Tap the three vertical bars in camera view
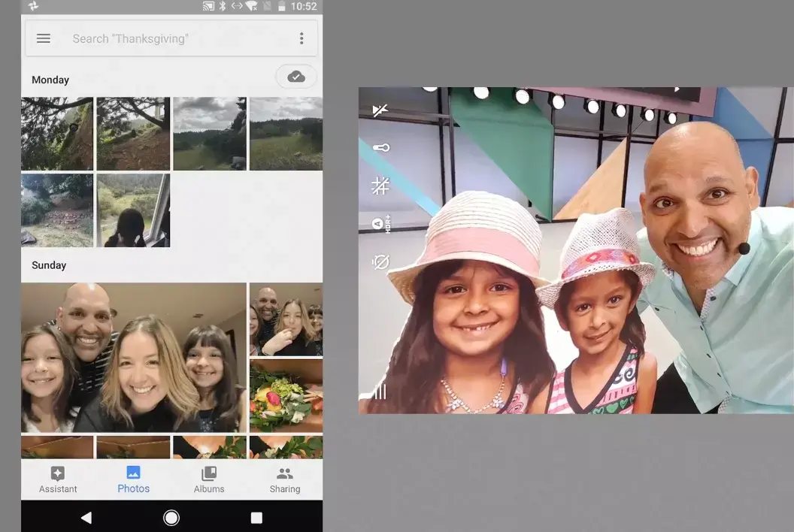 [380, 391]
